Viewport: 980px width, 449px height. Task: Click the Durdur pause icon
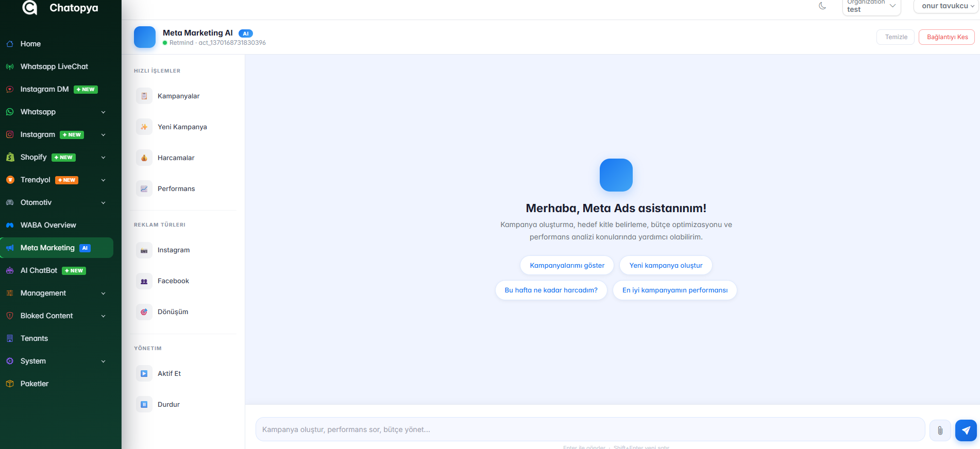point(144,405)
